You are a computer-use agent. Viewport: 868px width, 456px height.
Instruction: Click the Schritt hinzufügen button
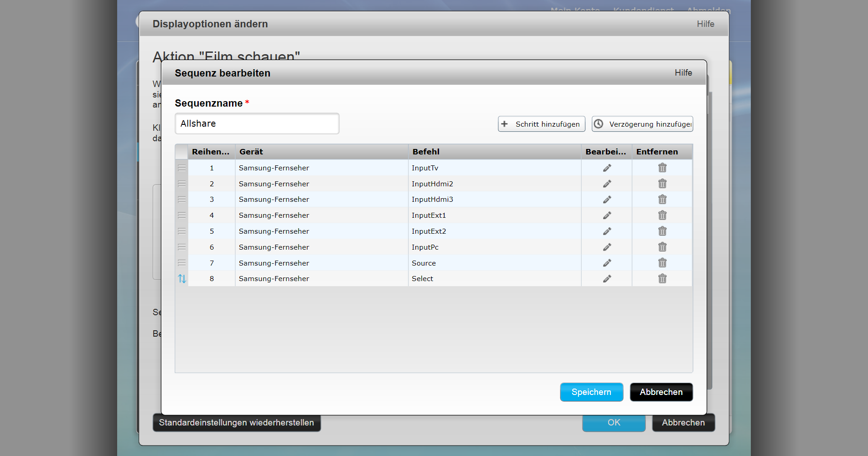coord(541,124)
